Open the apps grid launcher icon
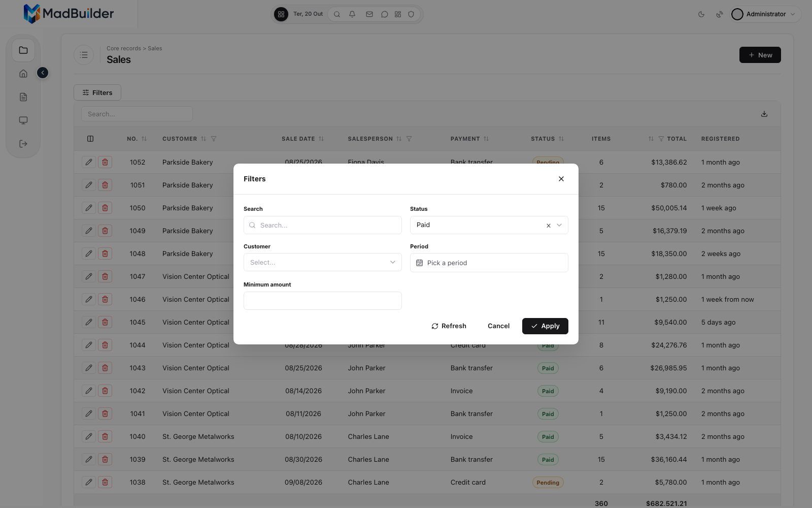Image resolution: width=812 pixels, height=508 pixels. tap(281, 14)
